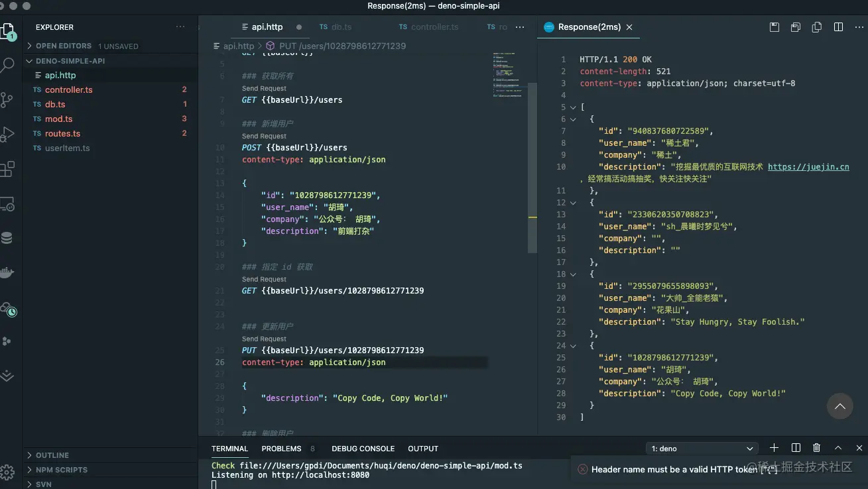Open the Manage settings gear

click(x=8, y=472)
